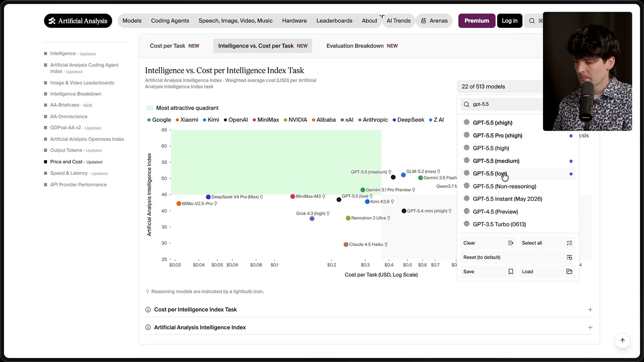This screenshot has width=644, height=362.
Task: Select GPT-5.5 (high) in model list
Action: (x=518, y=148)
